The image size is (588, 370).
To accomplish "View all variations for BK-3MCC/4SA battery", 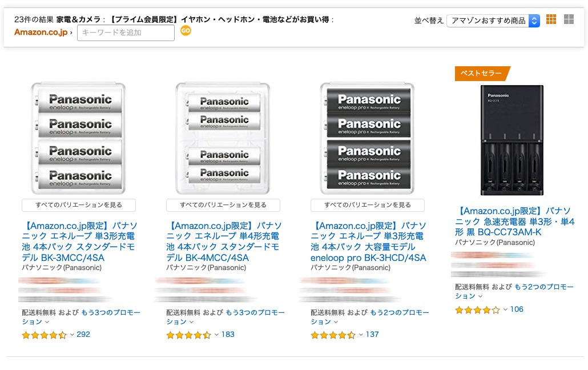I will [79, 205].
